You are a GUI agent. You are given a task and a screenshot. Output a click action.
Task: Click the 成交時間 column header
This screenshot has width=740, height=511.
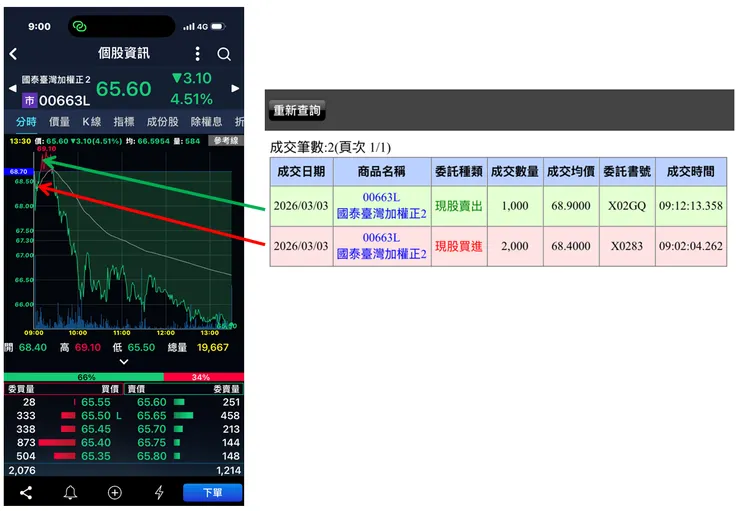(x=691, y=172)
